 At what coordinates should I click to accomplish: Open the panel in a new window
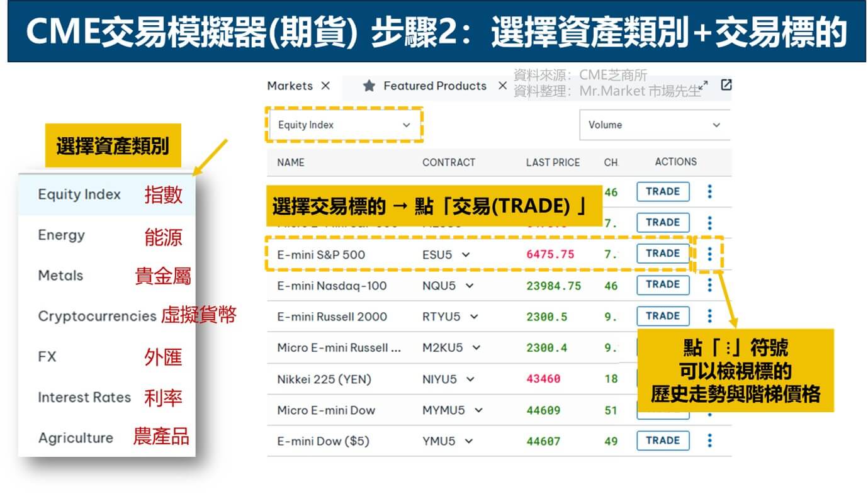[x=726, y=85]
